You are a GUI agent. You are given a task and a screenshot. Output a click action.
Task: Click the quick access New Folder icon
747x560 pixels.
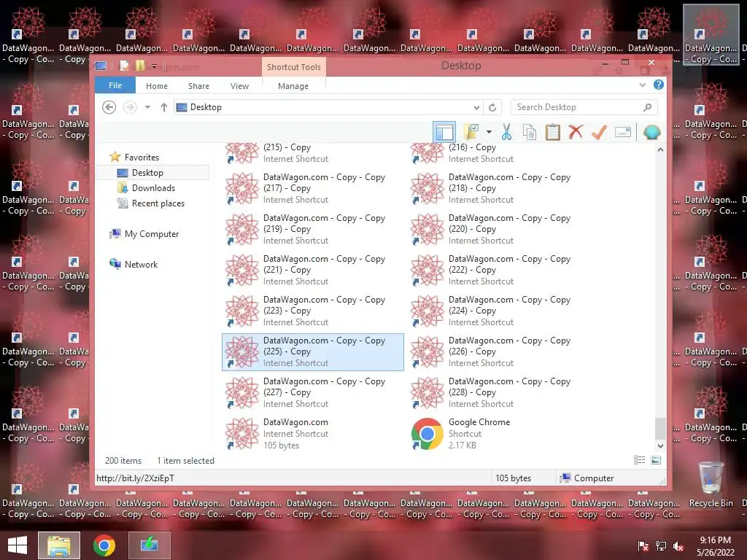(x=140, y=66)
